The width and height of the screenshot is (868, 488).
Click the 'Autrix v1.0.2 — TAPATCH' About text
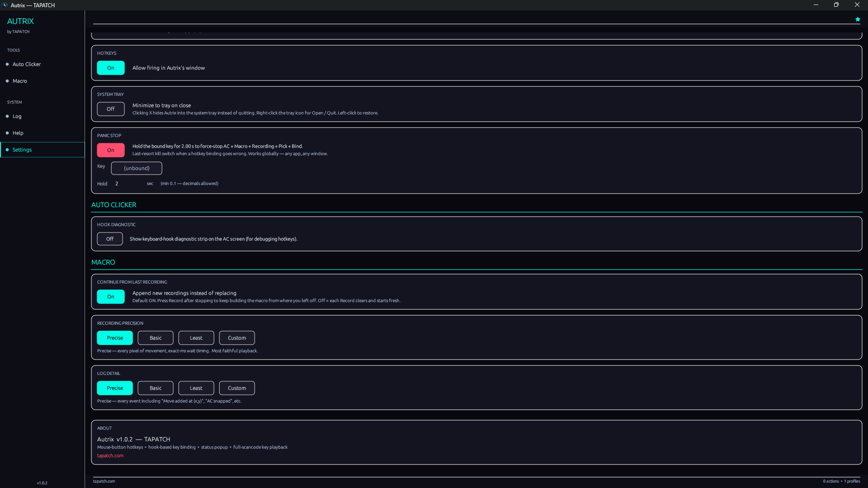point(133,439)
